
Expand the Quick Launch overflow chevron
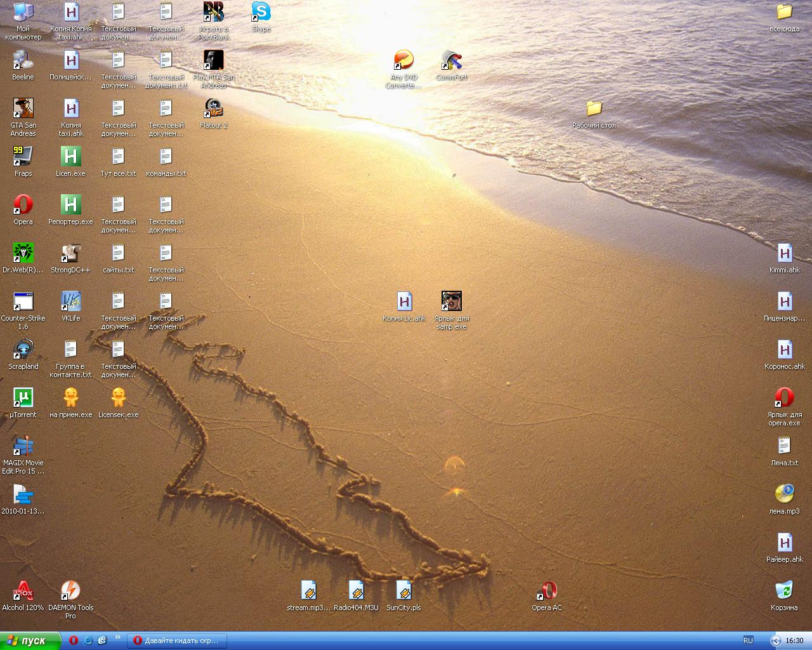click(118, 637)
